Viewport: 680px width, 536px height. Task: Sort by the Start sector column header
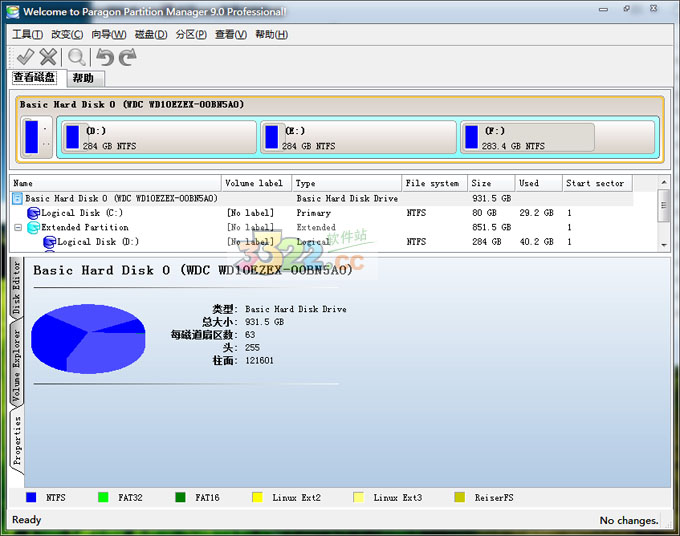[597, 183]
